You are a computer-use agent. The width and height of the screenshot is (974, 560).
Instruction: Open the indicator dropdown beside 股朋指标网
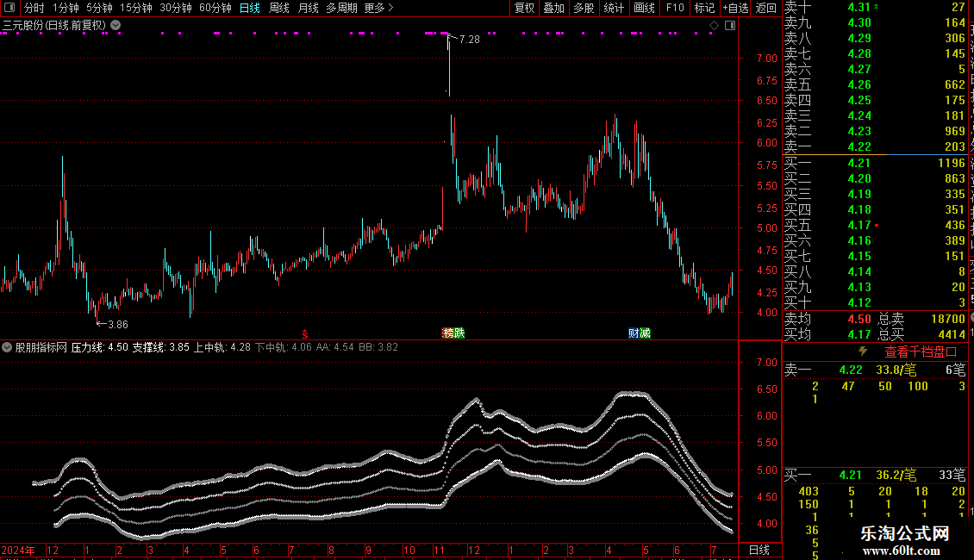pos(7,347)
